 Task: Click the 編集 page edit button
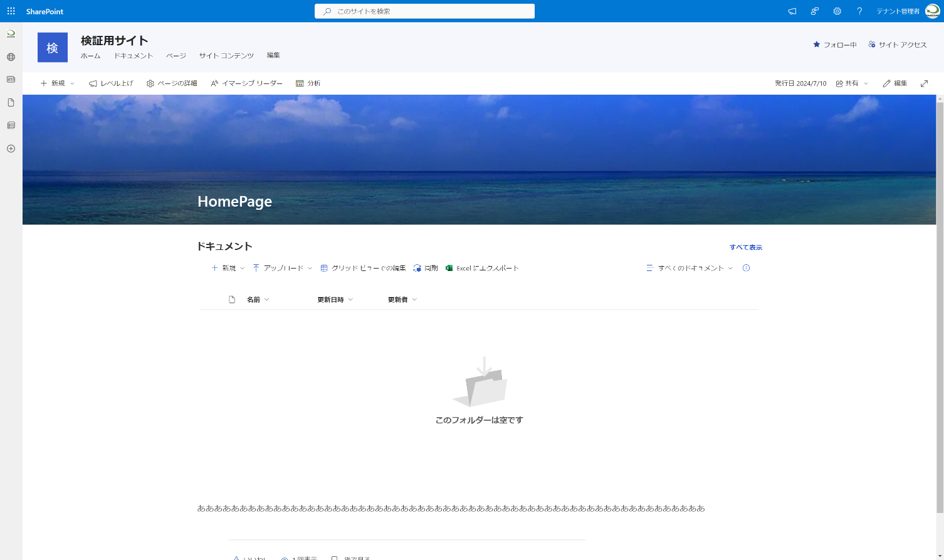894,83
